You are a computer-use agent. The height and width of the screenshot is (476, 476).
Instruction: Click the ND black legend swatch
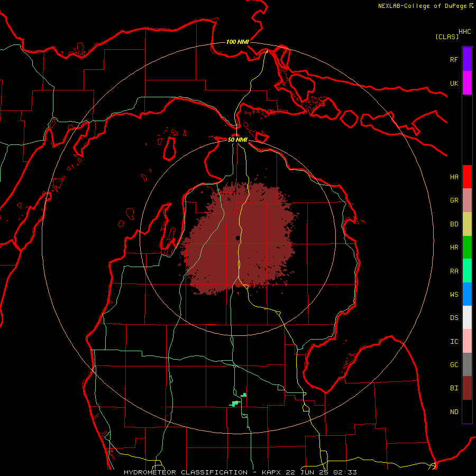click(x=467, y=411)
